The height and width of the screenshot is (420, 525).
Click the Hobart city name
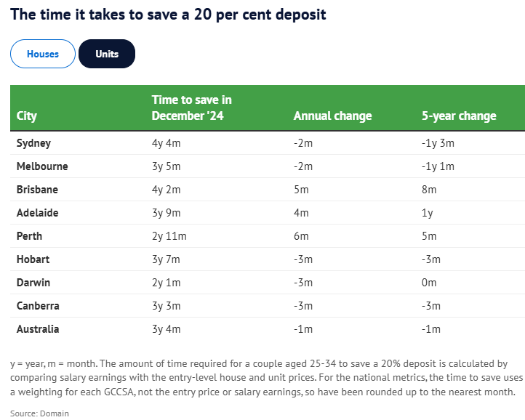point(33,259)
